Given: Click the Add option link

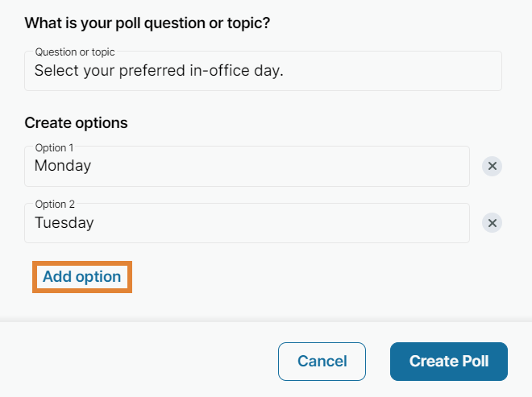Looking at the screenshot, I should pos(81,277).
